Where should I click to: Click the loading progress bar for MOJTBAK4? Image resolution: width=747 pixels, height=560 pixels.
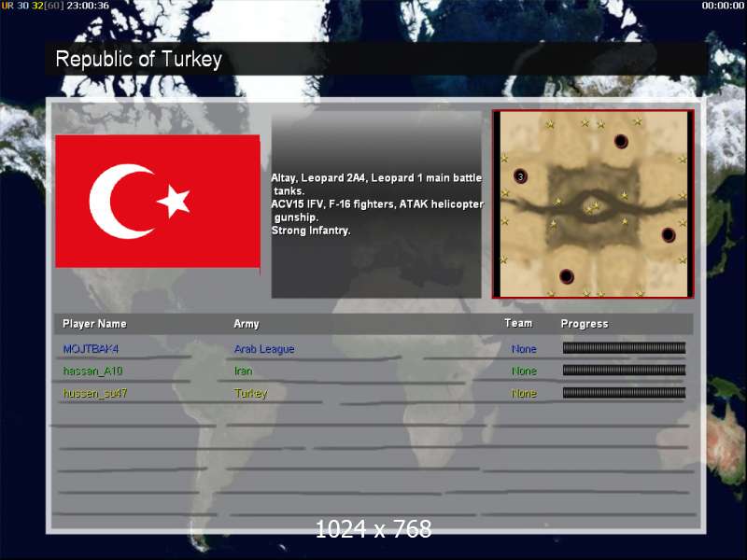click(624, 348)
